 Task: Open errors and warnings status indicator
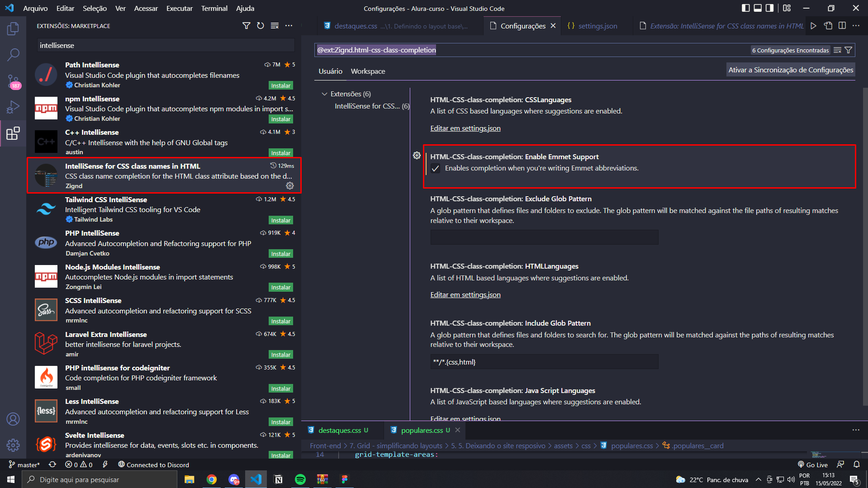click(79, 464)
